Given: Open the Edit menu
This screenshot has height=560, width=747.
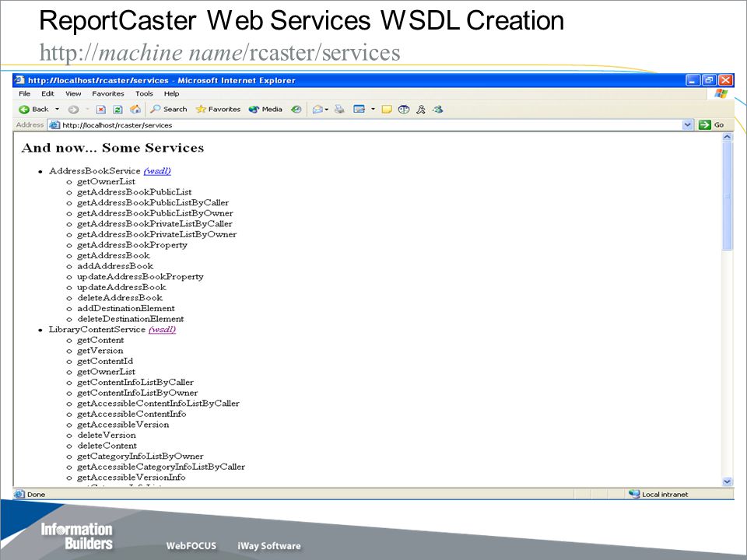Looking at the screenshot, I should click(47, 94).
